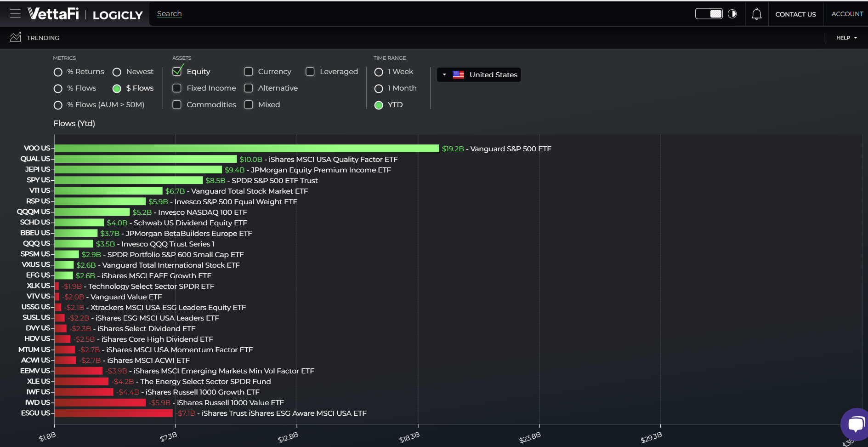Image resolution: width=868 pixels, height=447 pixels.
Task: Choose the 1 Week time range
Action: pyautogui.click(x=379, y=72)
